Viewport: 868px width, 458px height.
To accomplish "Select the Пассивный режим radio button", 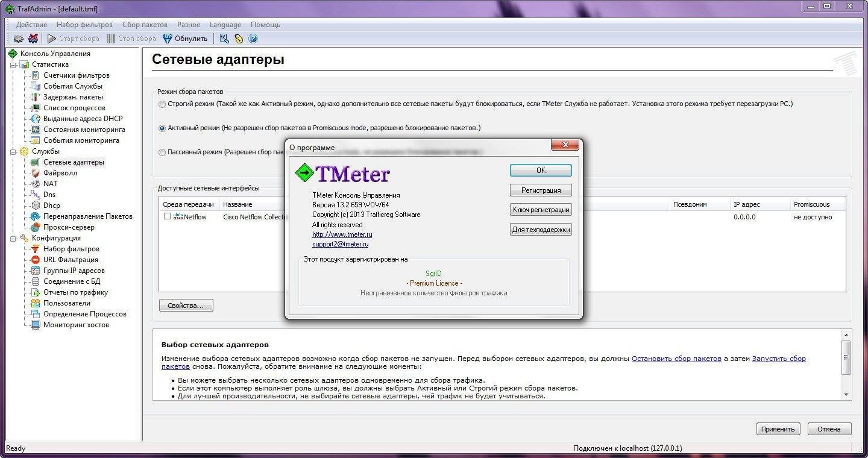I will 162,152.
